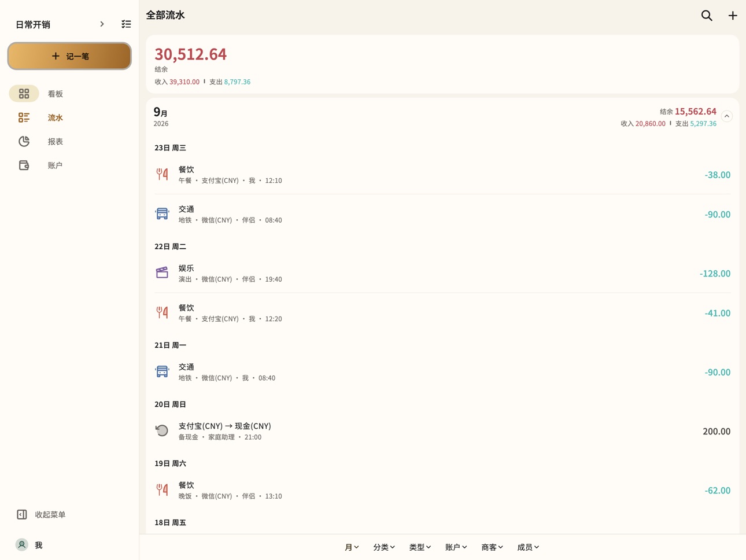Click the -90.00 amount on 21日

click(x=718, y=372)
